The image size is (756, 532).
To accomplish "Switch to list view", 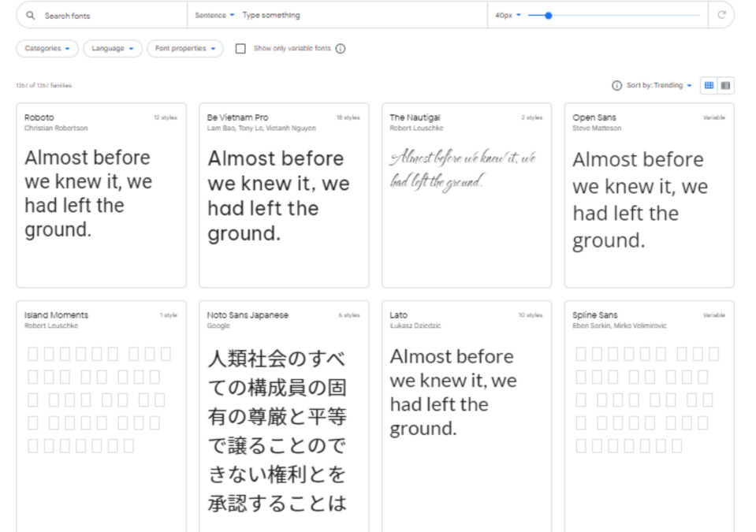I will point(726,85).
